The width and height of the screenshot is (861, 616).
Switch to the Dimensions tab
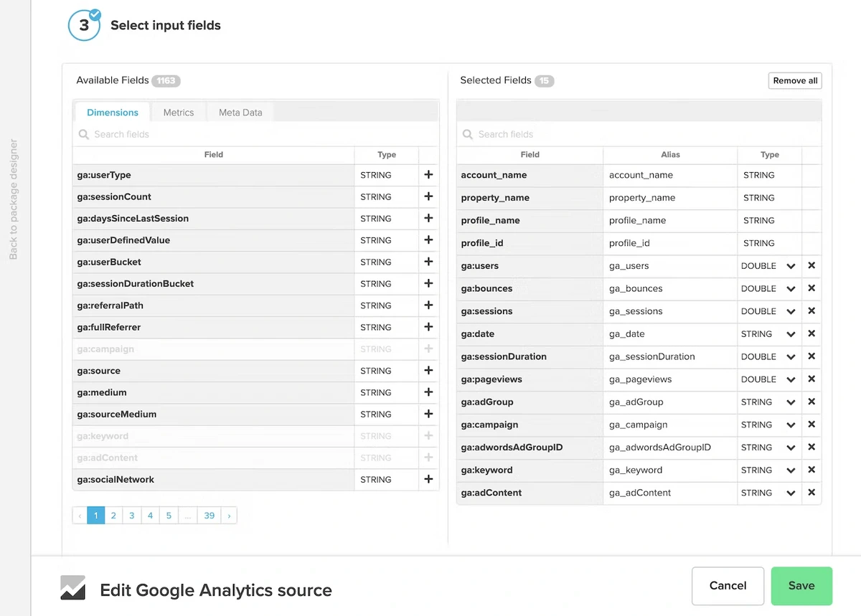point(113,113)
